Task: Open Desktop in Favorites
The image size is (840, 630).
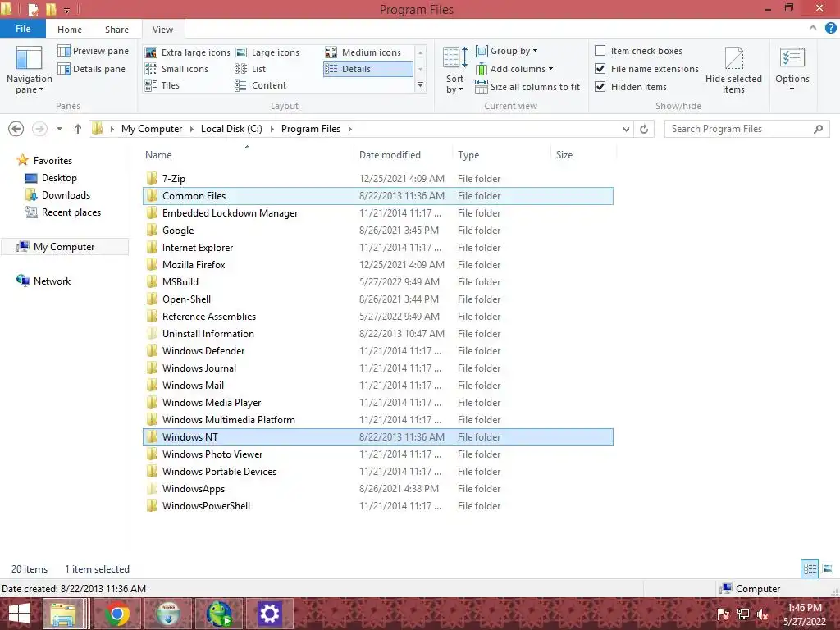Action: click(x=59, y=178)
